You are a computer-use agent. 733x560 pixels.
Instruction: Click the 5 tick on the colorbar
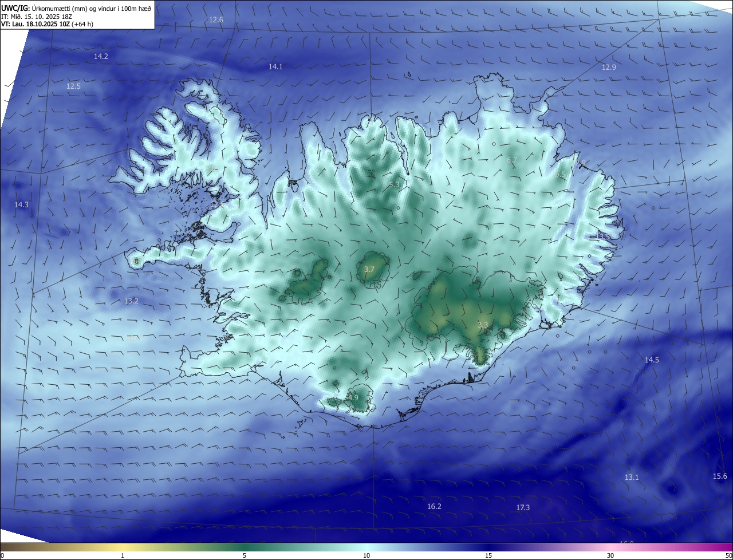tap(245, 555)
